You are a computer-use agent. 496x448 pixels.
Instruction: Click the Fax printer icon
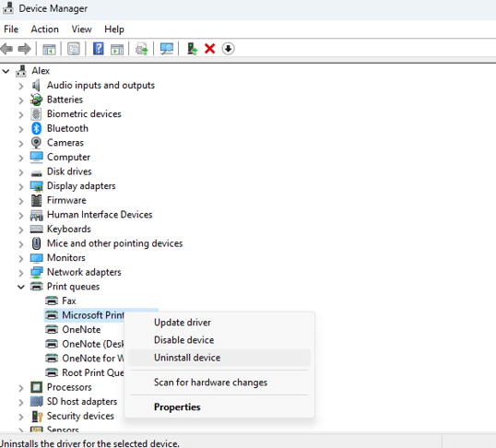click(52, 301)
